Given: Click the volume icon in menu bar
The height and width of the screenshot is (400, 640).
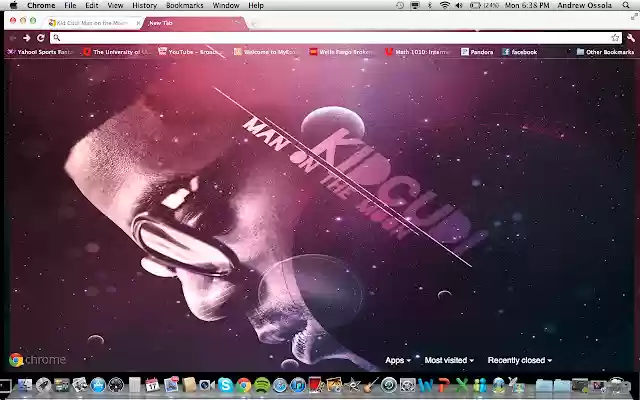Looking at the screenshot, I should pos(459,5).
